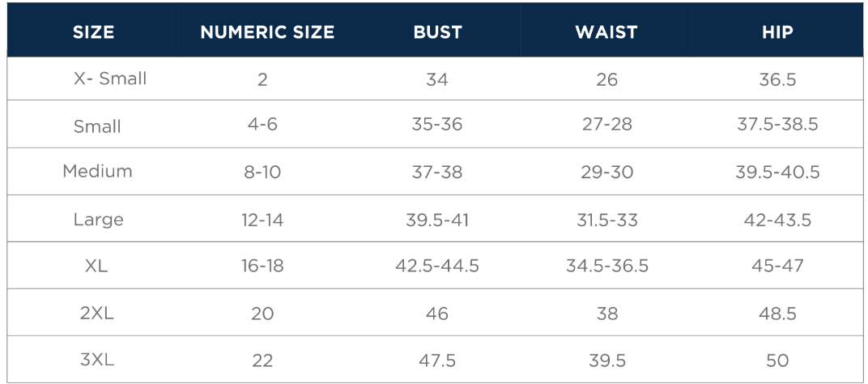868x384 pixels.
Task: Click hip measurement 37.5-38.5 cell
Action: point(777,125)
